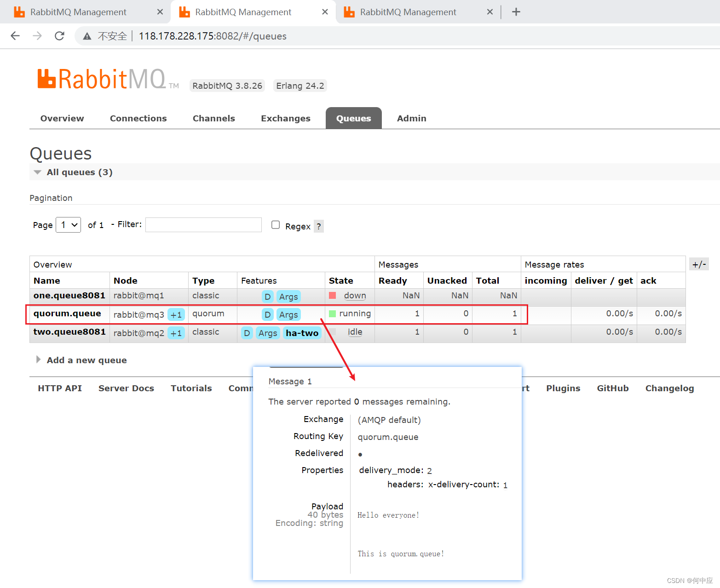Image resolution: width=720 pixels, height=588 pixels.
Task: Click the quorum.queue routing key value
Action: tap(388, 437)
